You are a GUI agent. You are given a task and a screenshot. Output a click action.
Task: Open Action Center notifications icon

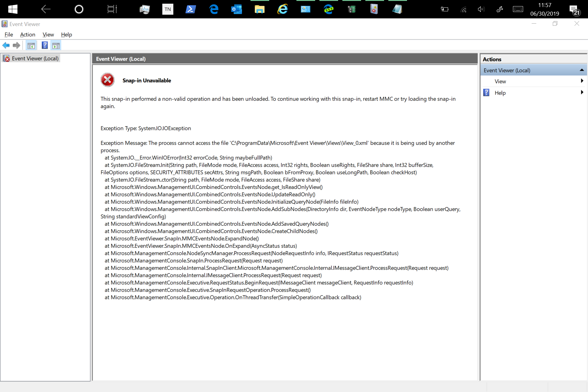(x=574, y=10)
